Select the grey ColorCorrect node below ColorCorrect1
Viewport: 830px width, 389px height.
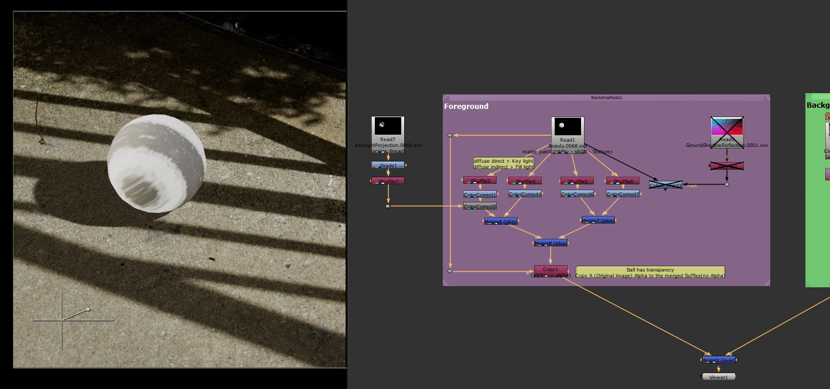coord(480,206)
